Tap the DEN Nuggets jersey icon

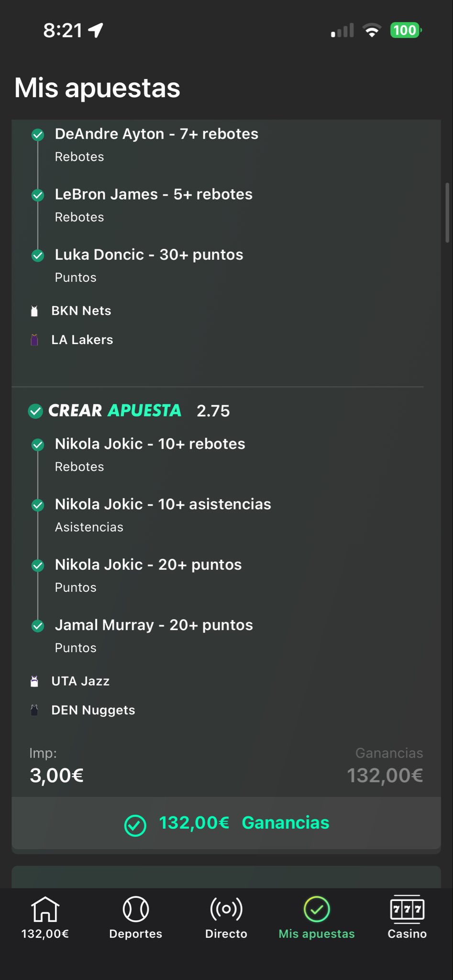pyautogui.click(x=34, y=710)
